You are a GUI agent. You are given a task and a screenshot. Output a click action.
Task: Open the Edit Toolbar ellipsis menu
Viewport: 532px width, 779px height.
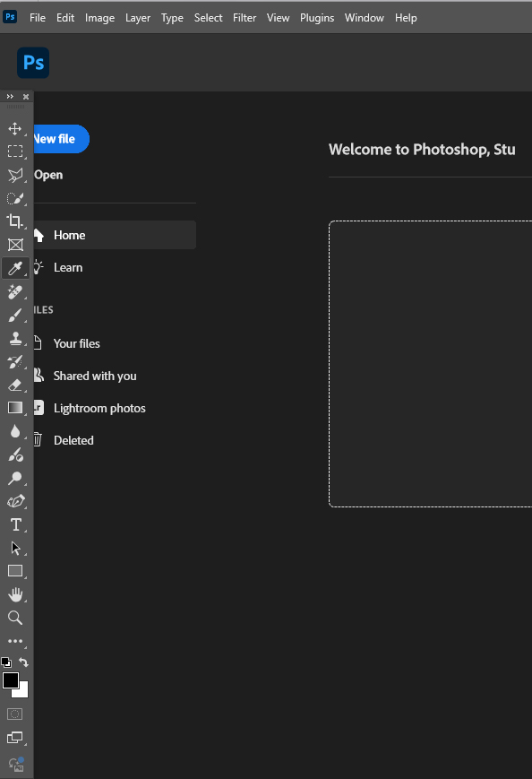pos(14,641)
